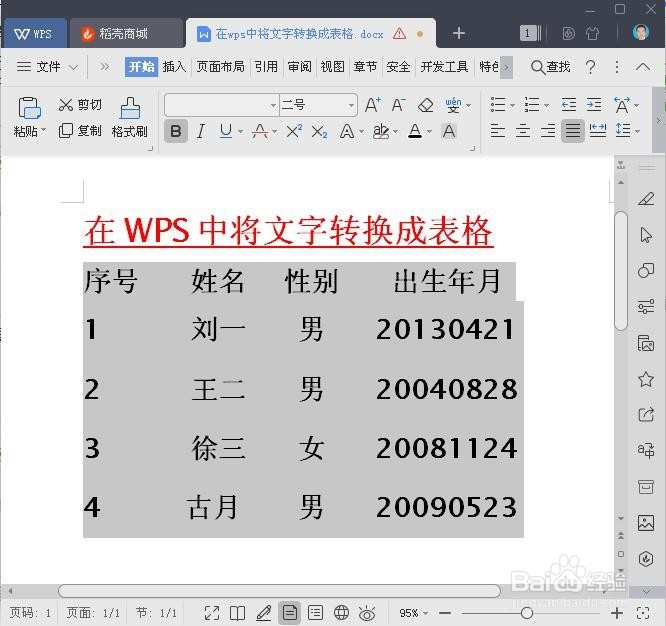Click the help question mark button
Image resolution: width=666 pixels, height=626 pixels.
(x=590, y=67)
